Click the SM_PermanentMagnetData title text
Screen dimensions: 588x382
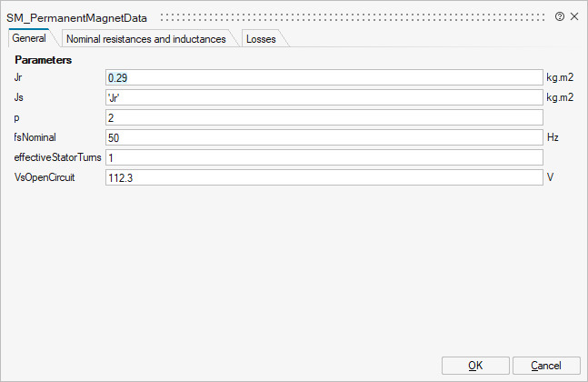tap(81, 18)
